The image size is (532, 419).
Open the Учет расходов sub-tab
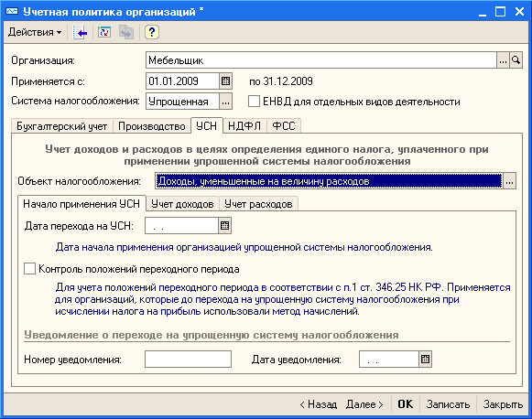coord(258,204)
